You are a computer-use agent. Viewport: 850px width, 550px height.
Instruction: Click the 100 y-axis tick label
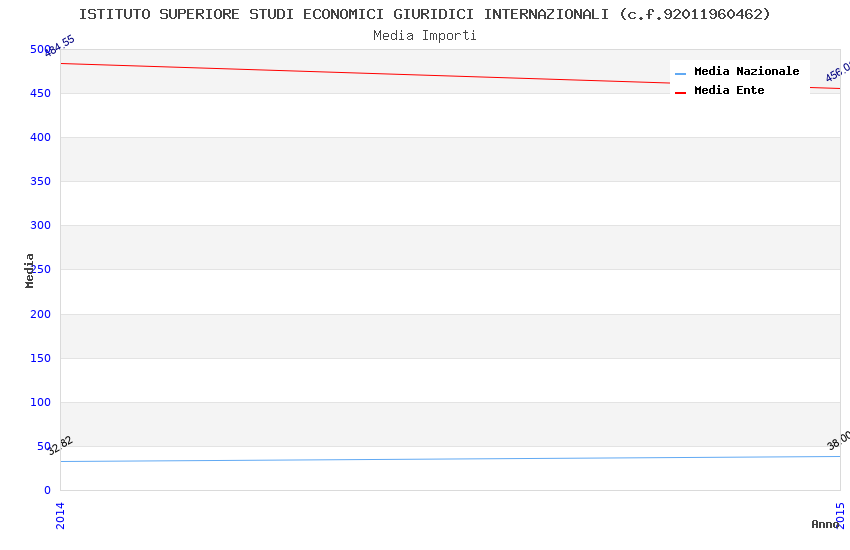[40, 402]
